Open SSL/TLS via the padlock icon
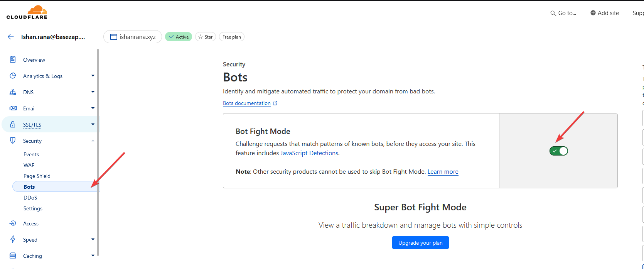Image resolution: width=644 pixels, height=269 pixels. coord(13,124)
